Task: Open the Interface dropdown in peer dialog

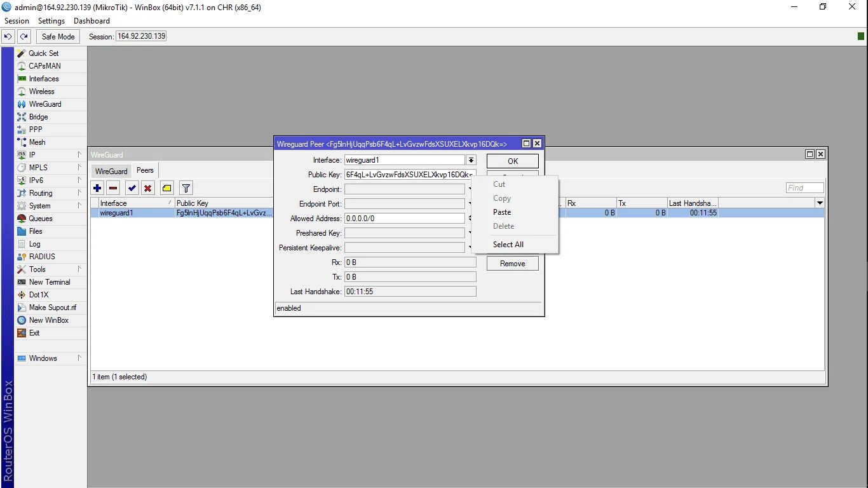Action: point(471,160)
